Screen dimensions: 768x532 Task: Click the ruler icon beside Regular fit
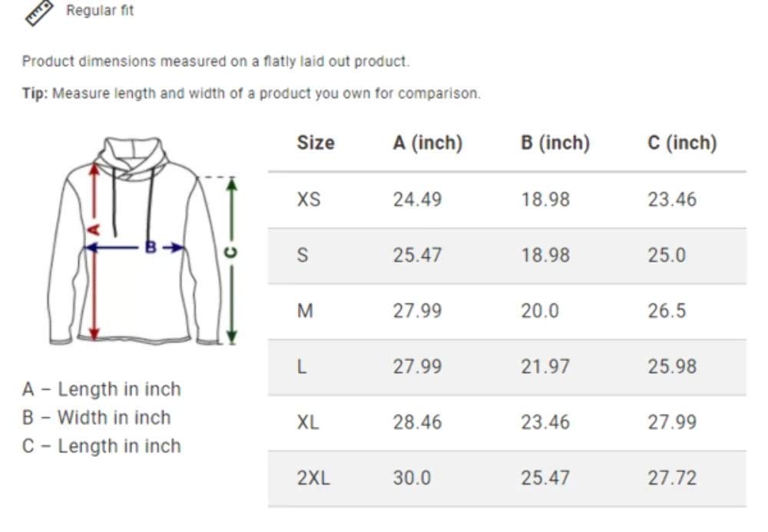coord(38,12)
